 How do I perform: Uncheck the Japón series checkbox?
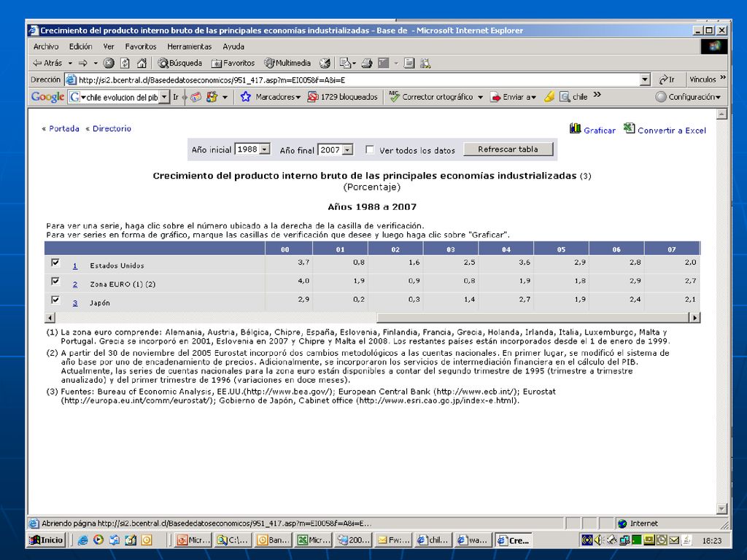pos(55,300)
